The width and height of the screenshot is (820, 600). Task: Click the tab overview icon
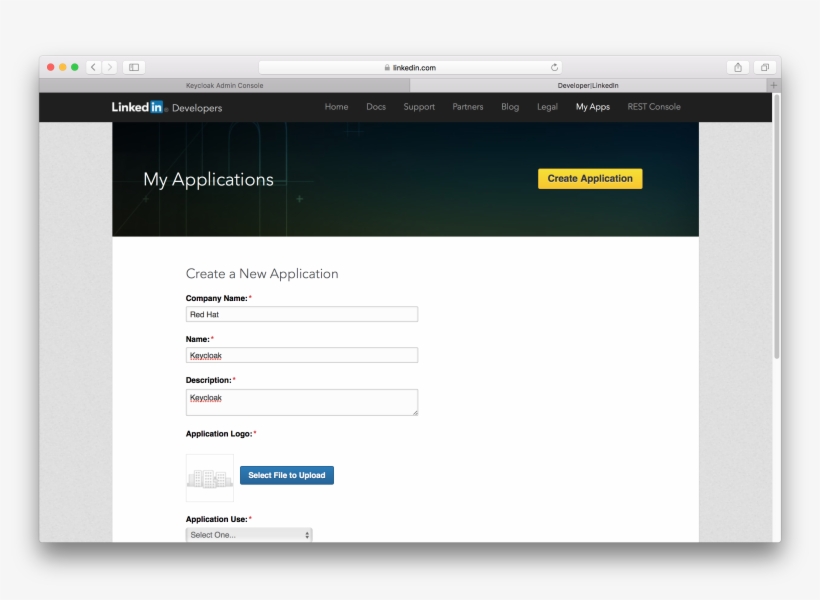pos(764,66)
